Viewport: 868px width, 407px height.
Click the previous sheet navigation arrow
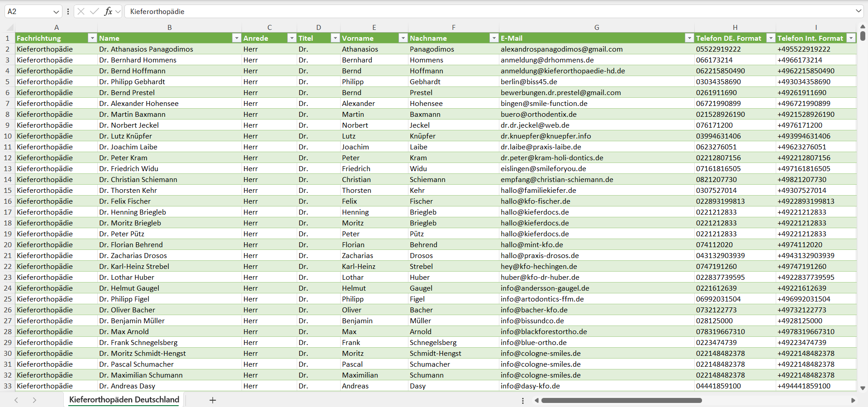tap(16, 400)
